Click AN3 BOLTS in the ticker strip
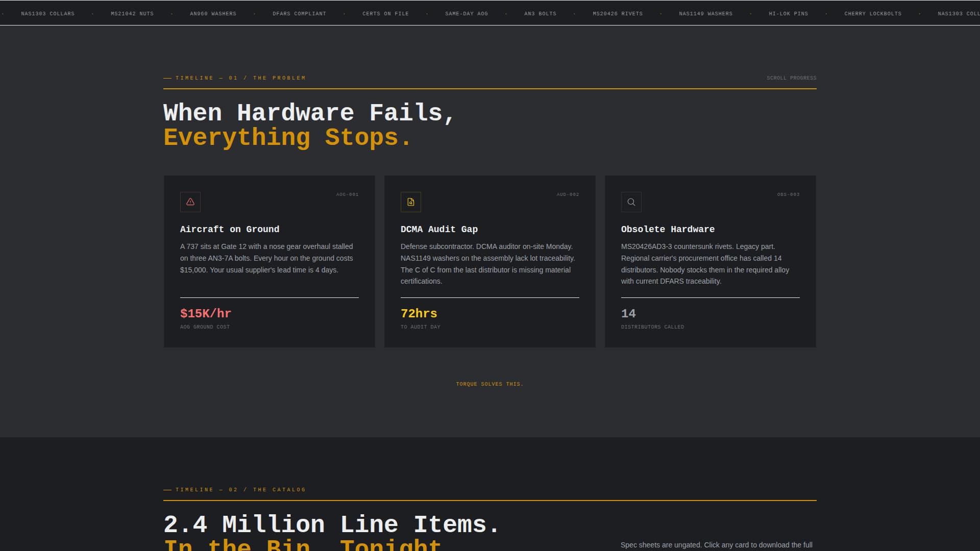This screenshot has height=551, width=980. pyautogui.click(x=541, y=14)
